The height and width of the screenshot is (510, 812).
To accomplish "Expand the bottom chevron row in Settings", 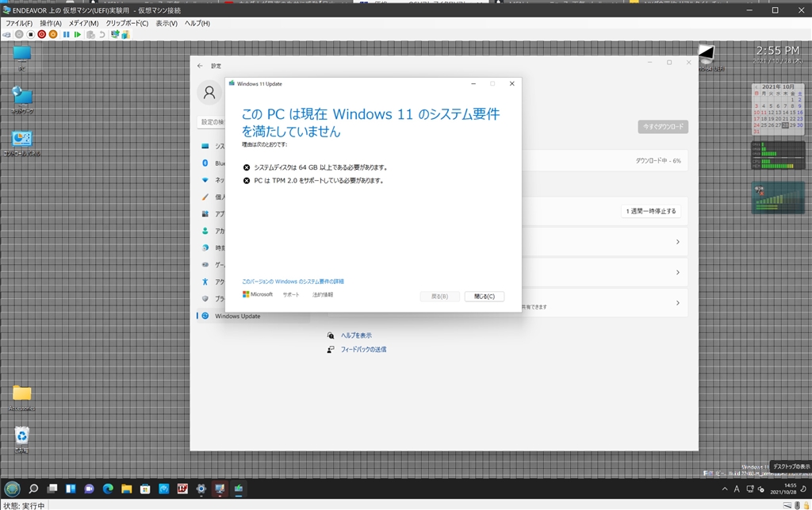I will tap(678, 303).
